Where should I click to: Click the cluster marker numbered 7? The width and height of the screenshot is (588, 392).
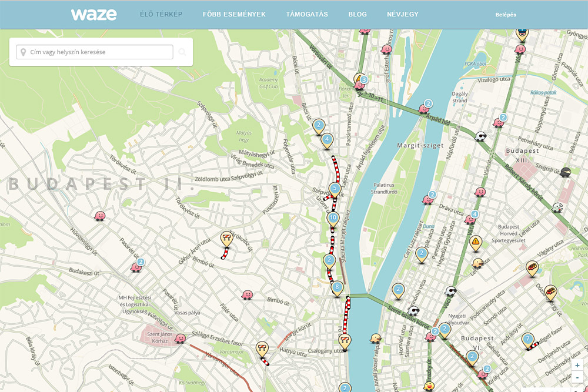(528, 339)
